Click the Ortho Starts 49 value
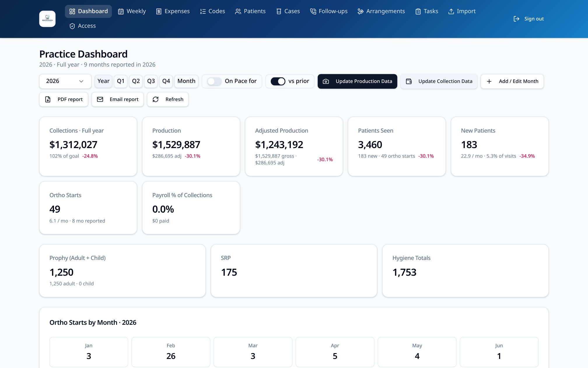 [55, 209]
